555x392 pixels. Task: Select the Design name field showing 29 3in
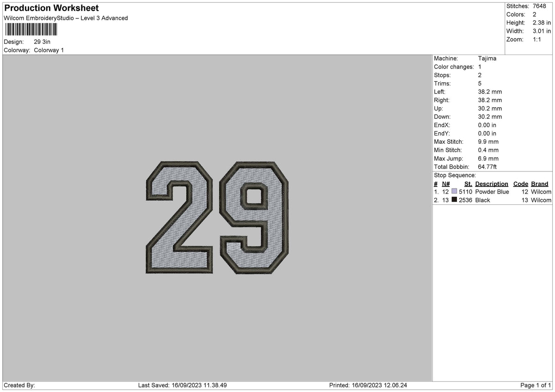coord(43,42)
